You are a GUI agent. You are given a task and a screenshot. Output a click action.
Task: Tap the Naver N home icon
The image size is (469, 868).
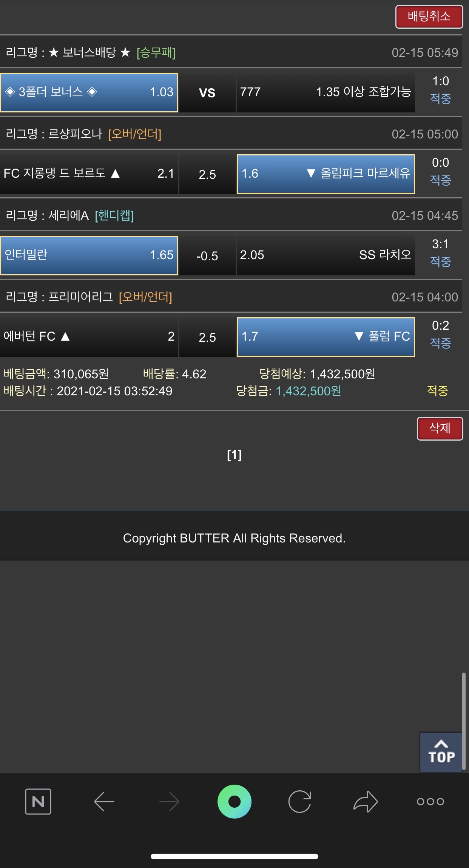pyautogui.click(x=38, y=801)
